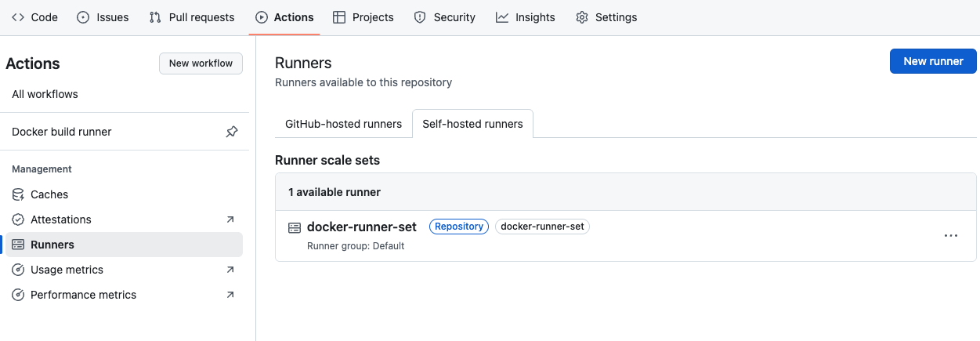Click the docker-runner-set label badge
980x341 pixels.
point(542,227)
